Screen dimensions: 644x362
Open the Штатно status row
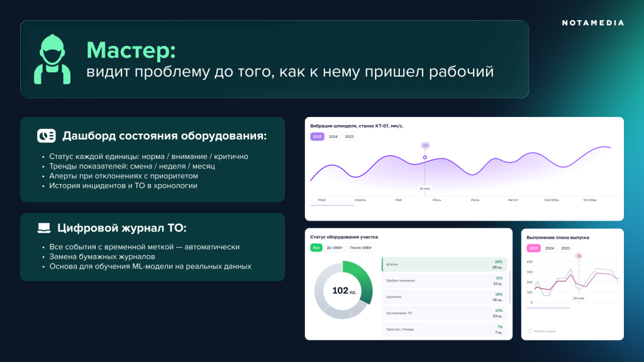click(x=445, y=265)
